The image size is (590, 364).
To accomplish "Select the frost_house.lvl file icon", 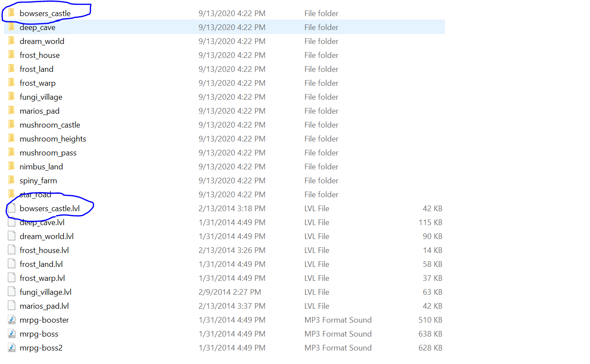I will click(x=11, y=250).
